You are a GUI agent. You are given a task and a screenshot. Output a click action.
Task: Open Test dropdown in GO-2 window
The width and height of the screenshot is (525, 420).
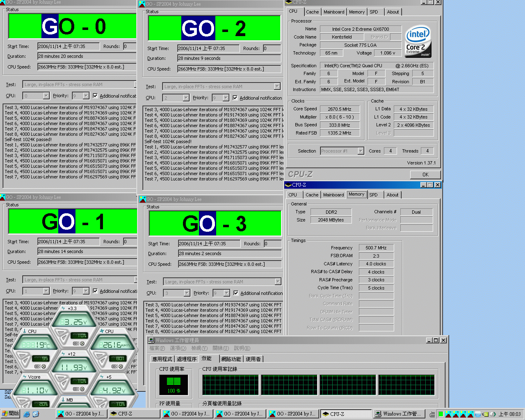point(277,87)
